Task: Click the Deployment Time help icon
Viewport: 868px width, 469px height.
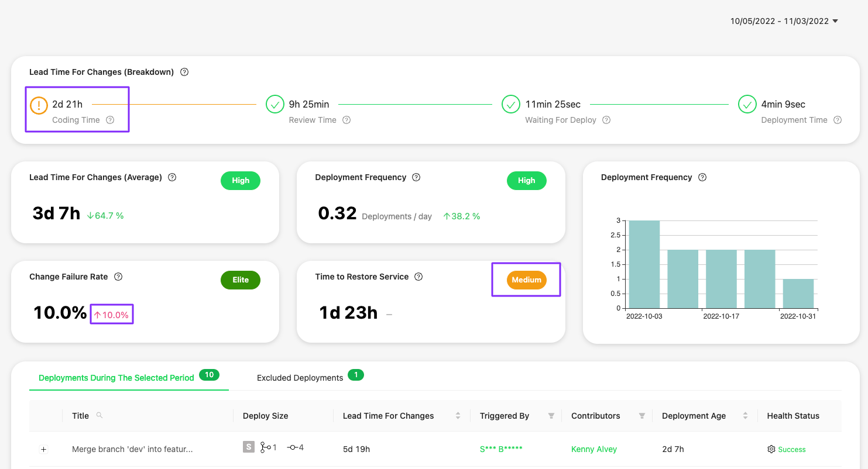Action: pyautogui.click(x=838, y=120)
